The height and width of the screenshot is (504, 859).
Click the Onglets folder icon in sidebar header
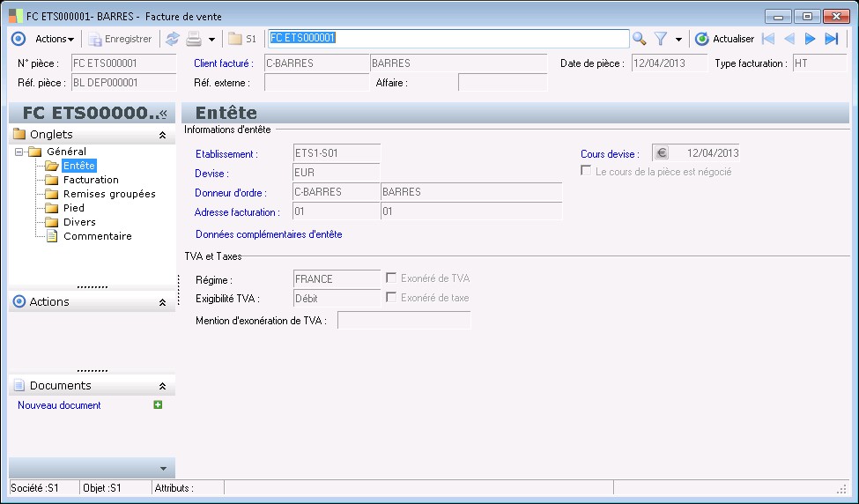pos(19,134)
